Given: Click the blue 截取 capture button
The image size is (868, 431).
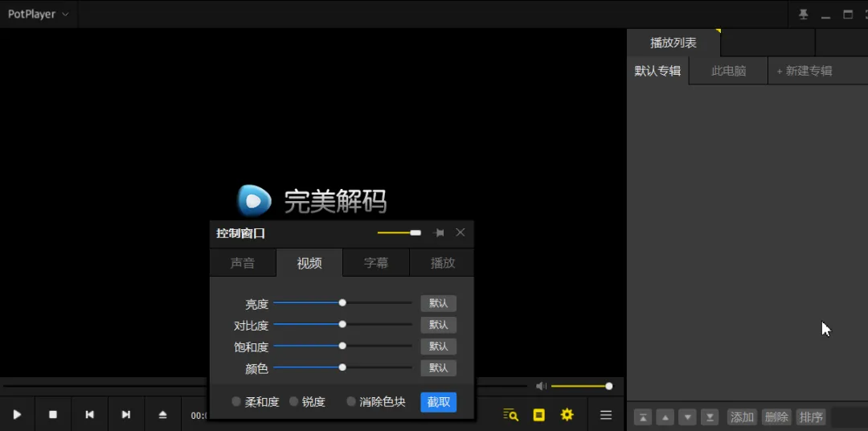Looking at the screenshot, I should [439, 402].
